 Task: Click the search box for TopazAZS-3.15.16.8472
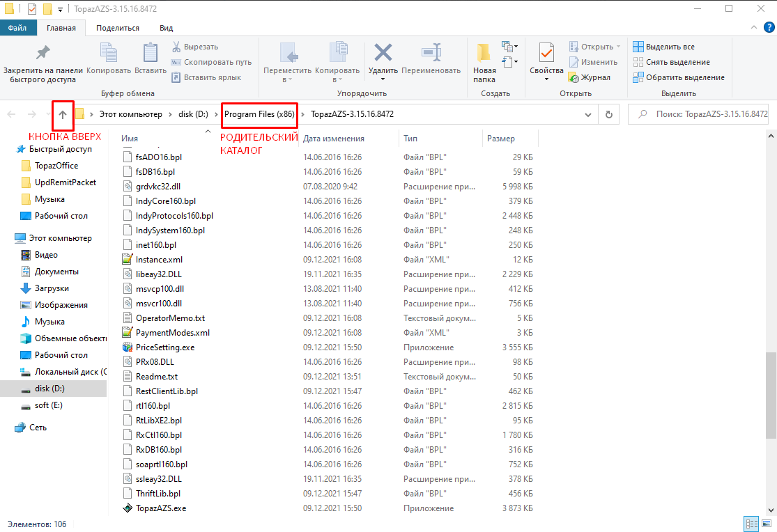point(698,114)
